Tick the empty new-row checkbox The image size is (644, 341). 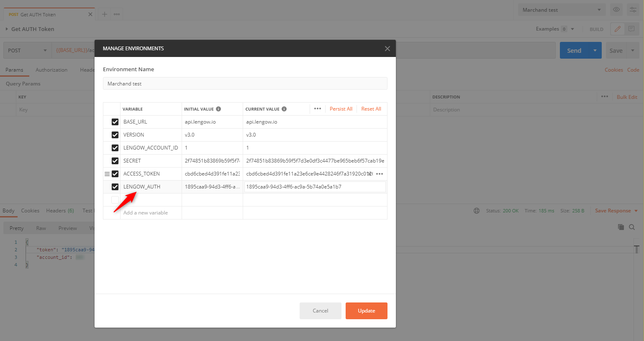[x=115, y=200]
